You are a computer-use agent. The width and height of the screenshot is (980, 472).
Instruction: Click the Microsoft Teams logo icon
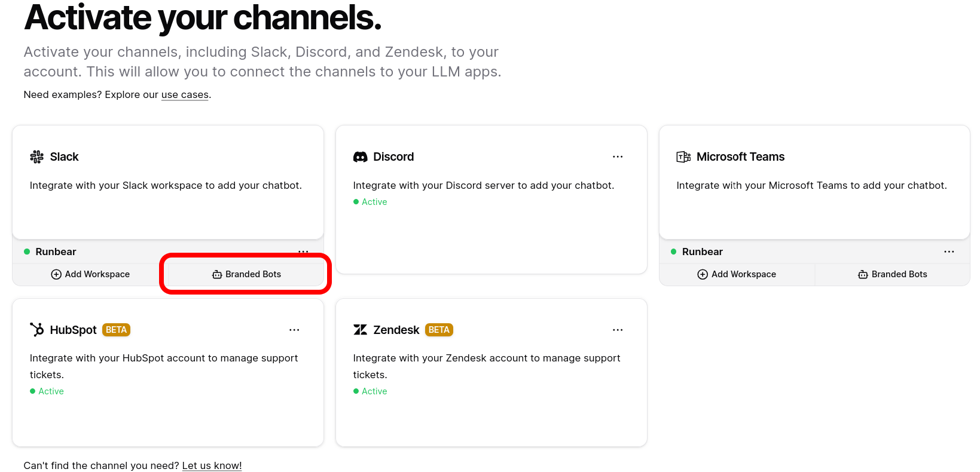coord(683,157)
